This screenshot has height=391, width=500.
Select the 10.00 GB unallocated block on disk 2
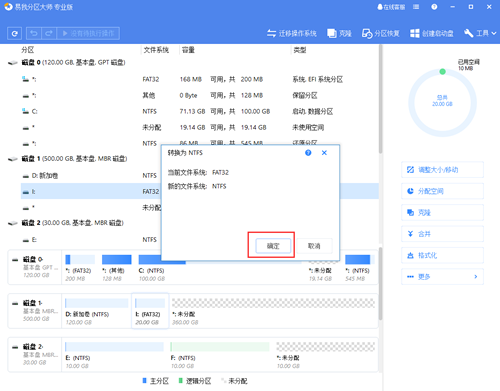tap(326, 356)
